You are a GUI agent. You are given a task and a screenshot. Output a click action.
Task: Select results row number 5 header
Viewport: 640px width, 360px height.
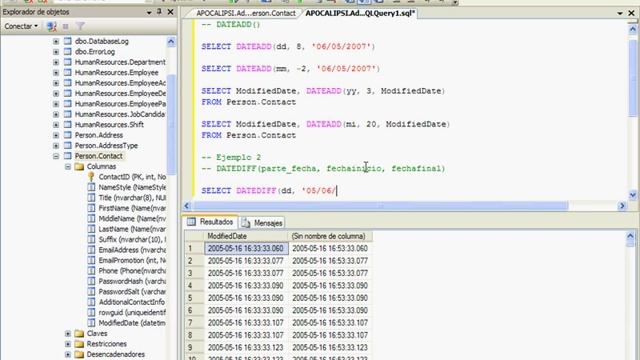click(x=194, y=298)
